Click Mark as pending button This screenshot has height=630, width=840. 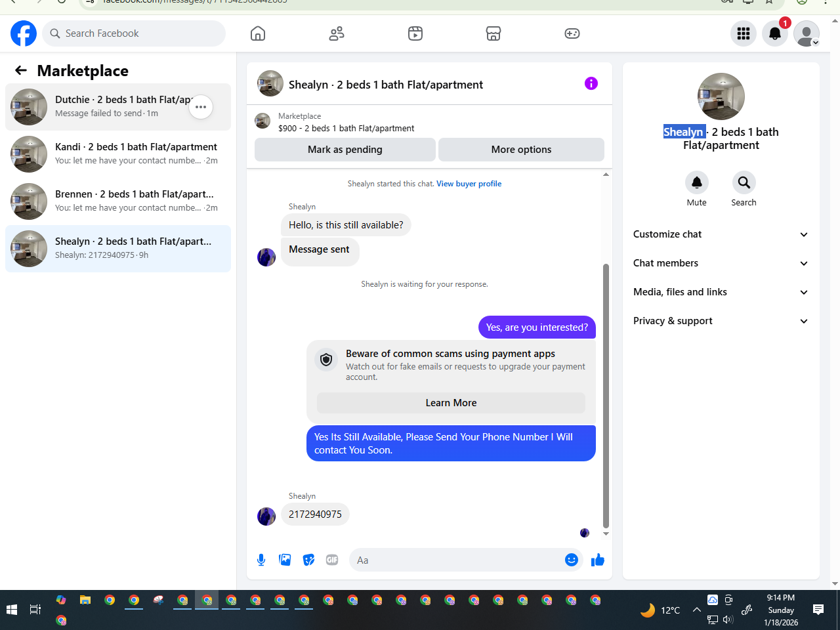[345, 150]
